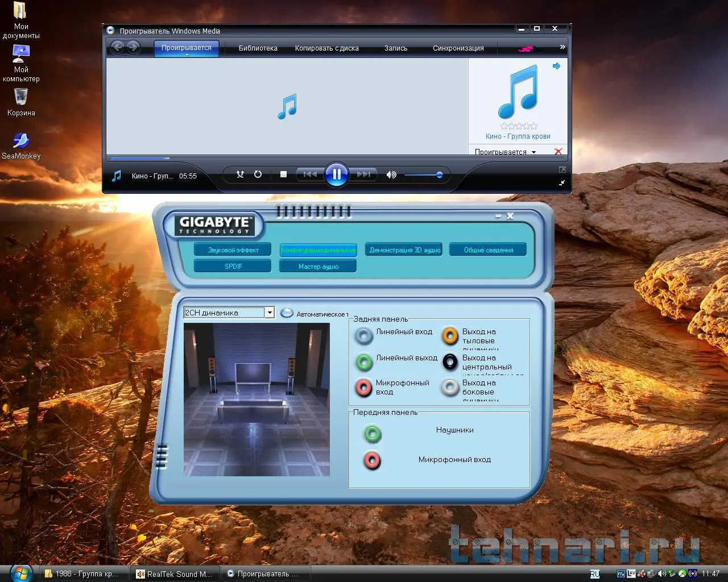Open the Мои документы desktop icon
This screenshot has width=728, height=582.
pyautogui.click(x=21, y=20)
